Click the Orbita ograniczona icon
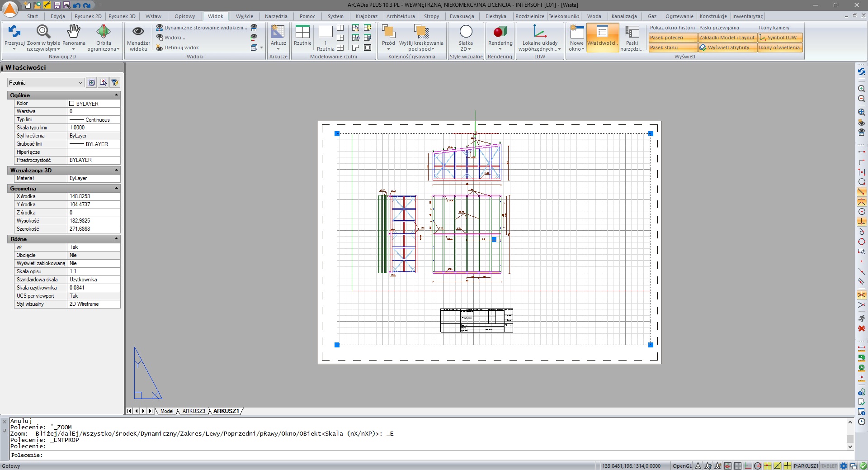The image size is (868, 470). 104,32
